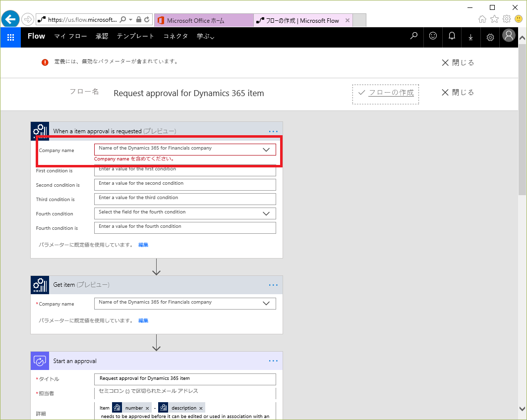Expand the Get item Company name dropdown

pos(266,304)
